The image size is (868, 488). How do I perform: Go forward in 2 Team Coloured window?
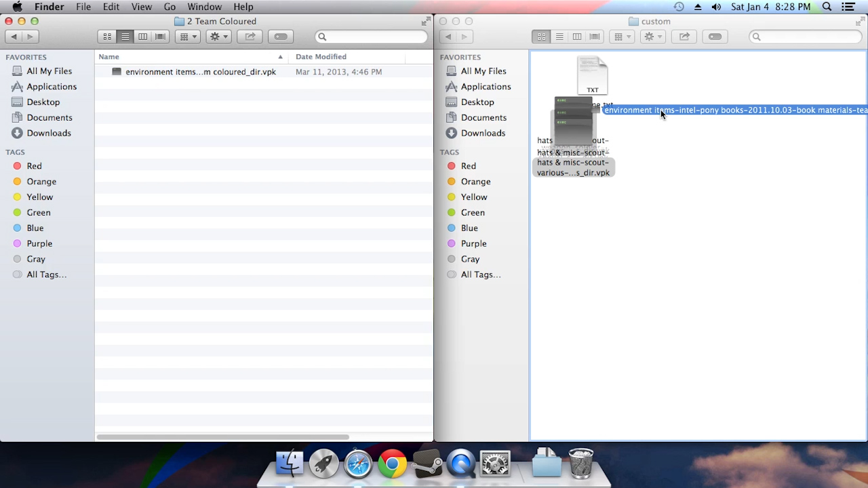point(30,37)
